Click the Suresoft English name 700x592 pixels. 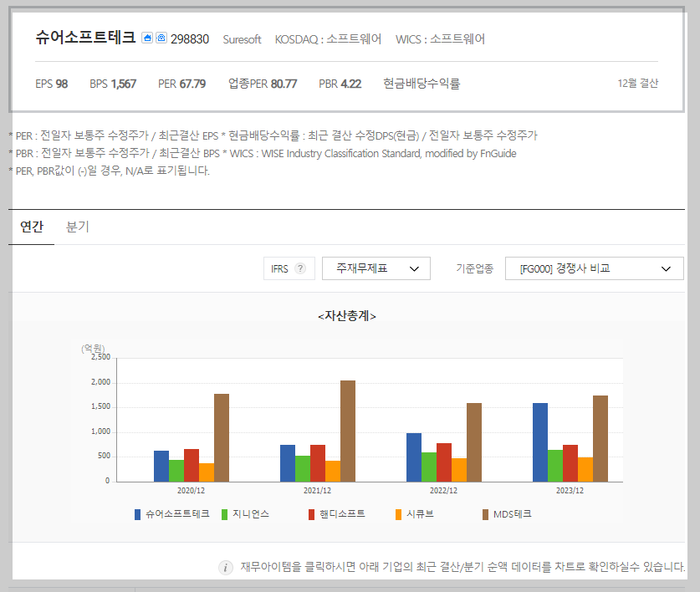(x=242, y=39)
